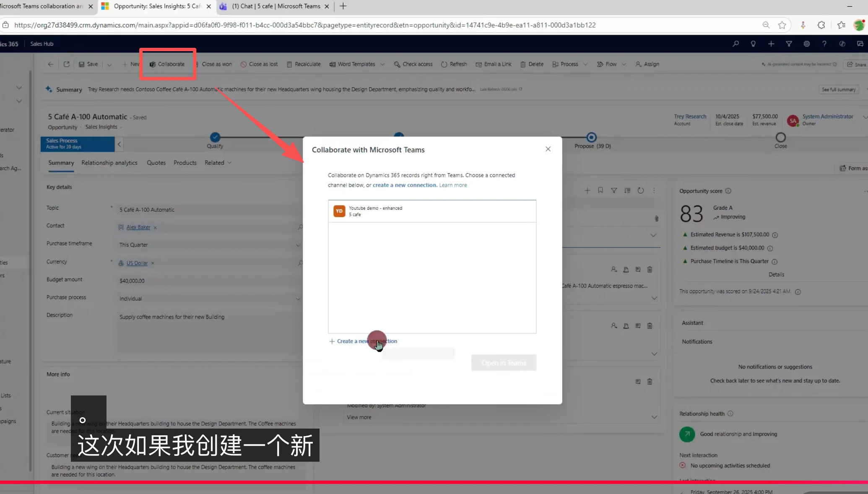Click the Collaborate command with Teams icon
The height and width of the screenshot is (494, 868).
[167, 64]
